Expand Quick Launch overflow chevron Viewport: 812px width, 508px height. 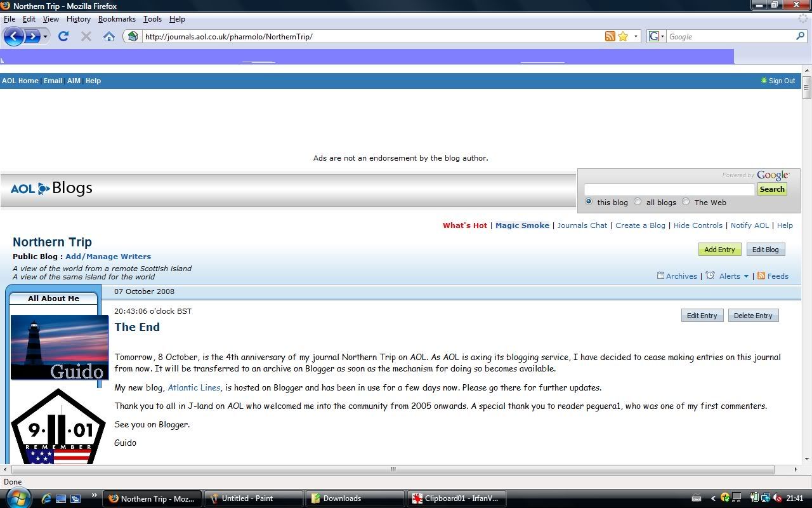click(95, 496)
